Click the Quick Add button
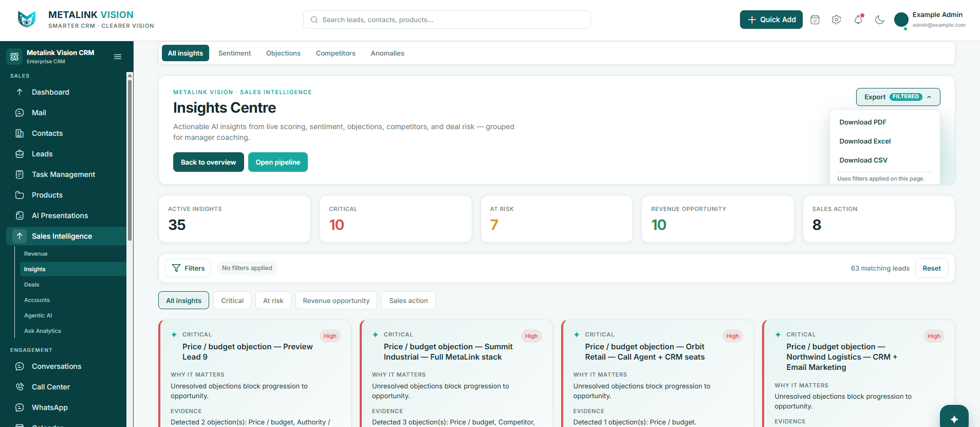 771,20
